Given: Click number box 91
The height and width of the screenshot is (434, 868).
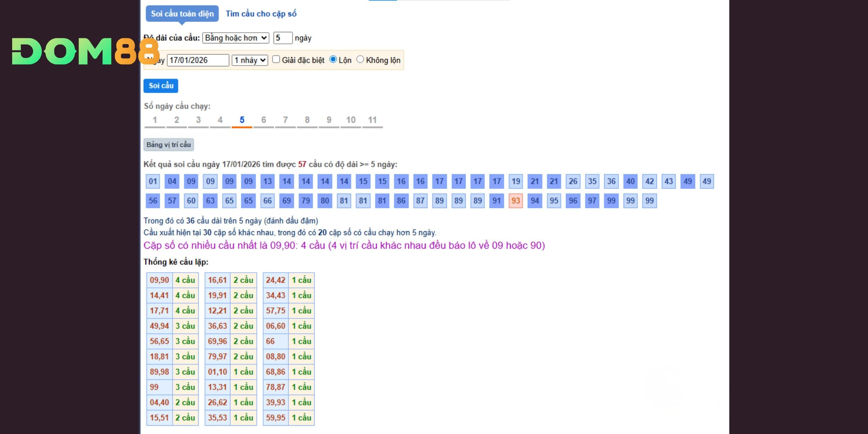Looking at the screenshot, I should [496, 201].
